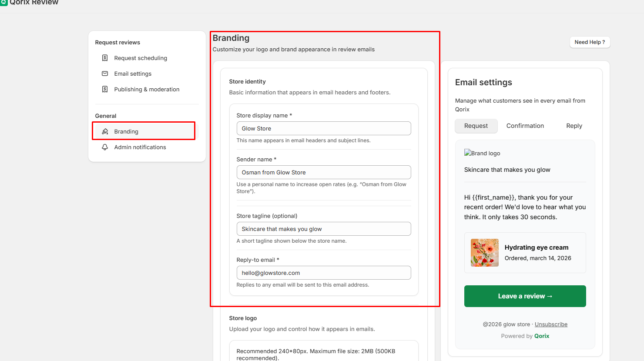Click the Need Help ? button
Viewport: 644px width, 361px height.
tap(590, 42)
